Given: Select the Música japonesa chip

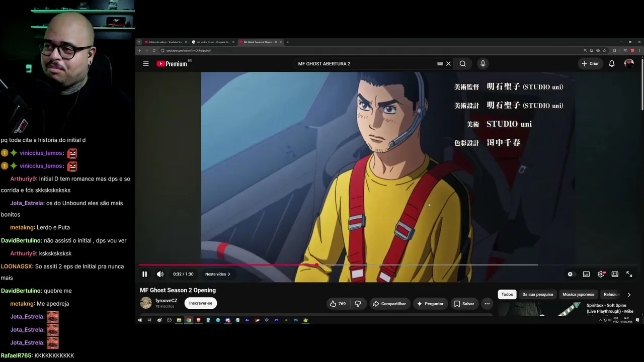Looking at the screenshot, I should [578, 295].
